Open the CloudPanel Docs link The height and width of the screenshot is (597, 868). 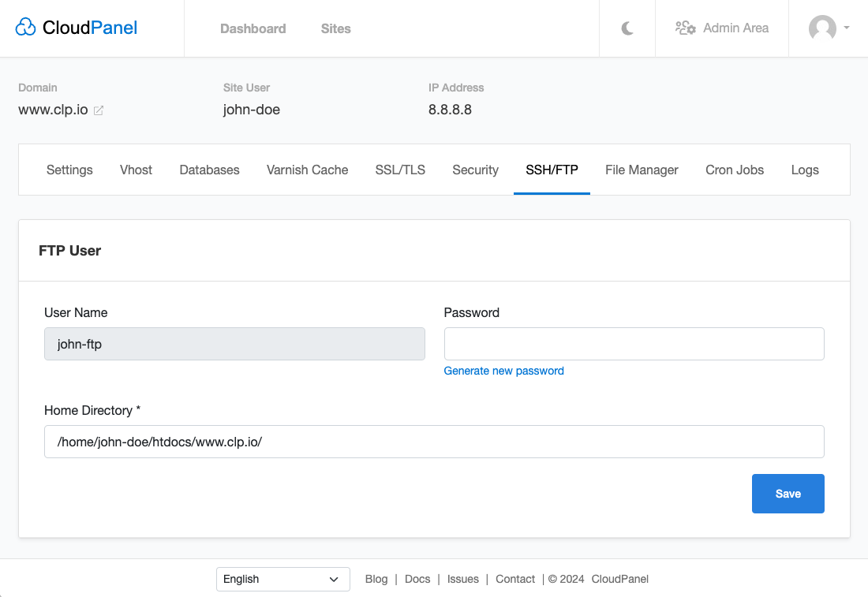pos(417,579)
